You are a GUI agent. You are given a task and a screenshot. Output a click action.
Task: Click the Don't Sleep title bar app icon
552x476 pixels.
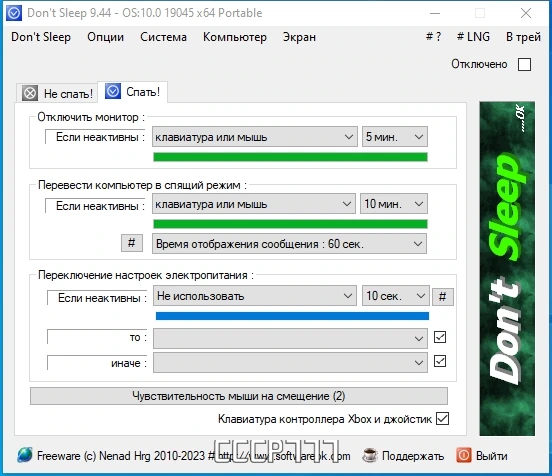14,13
